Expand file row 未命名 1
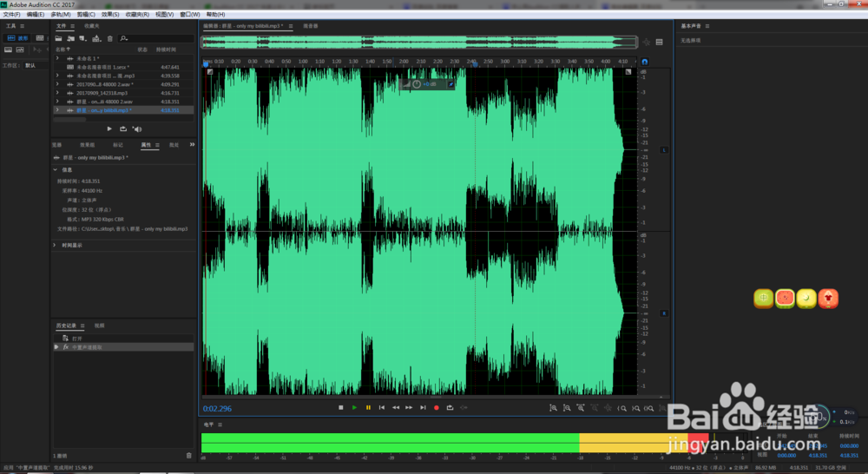The width and height of the screenshot is (868, 474). 57,58
